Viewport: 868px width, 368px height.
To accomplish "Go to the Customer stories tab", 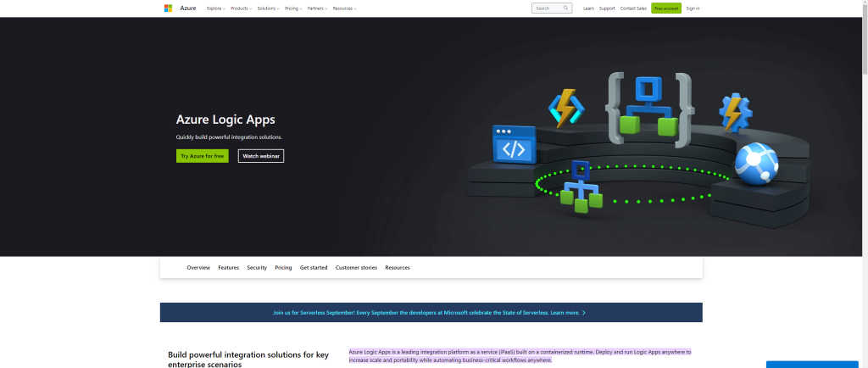I will [356, 268].
